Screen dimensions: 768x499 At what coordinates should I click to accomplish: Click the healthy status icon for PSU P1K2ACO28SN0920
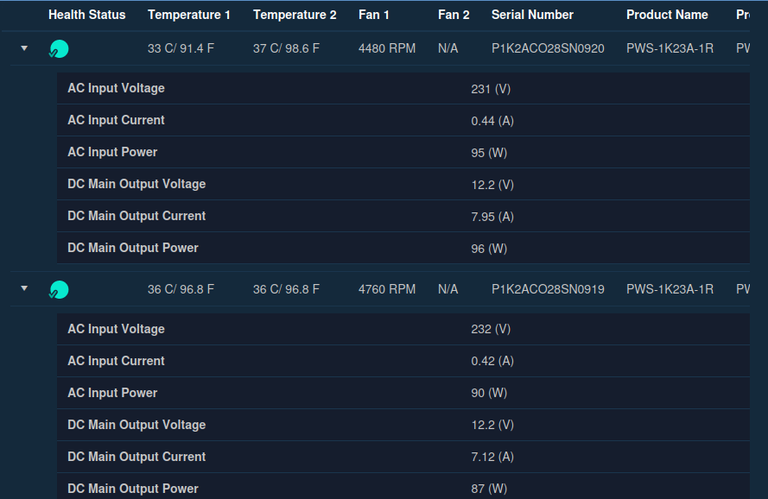59,49
